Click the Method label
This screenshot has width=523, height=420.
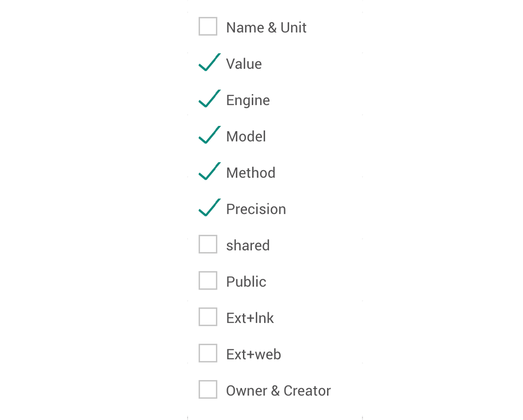coord(251,172)
